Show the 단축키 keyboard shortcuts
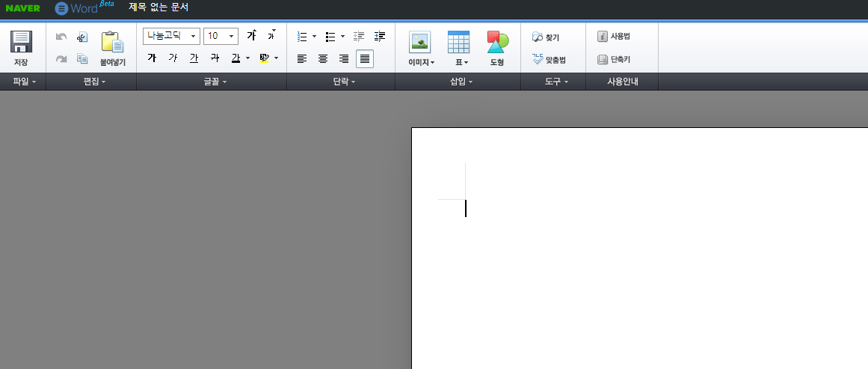868x369 pixels. pos(614,59)
